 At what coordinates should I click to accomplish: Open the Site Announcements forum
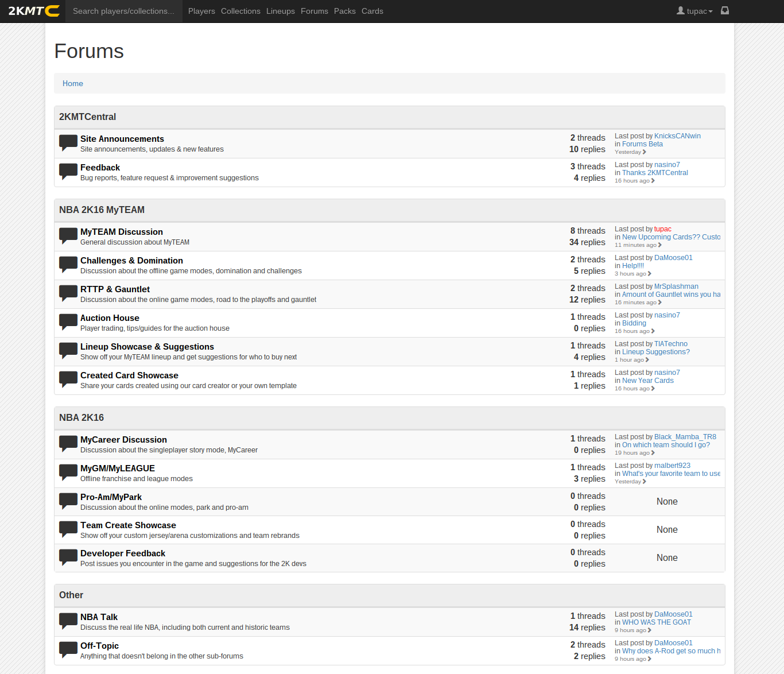[x=122, y=139]
